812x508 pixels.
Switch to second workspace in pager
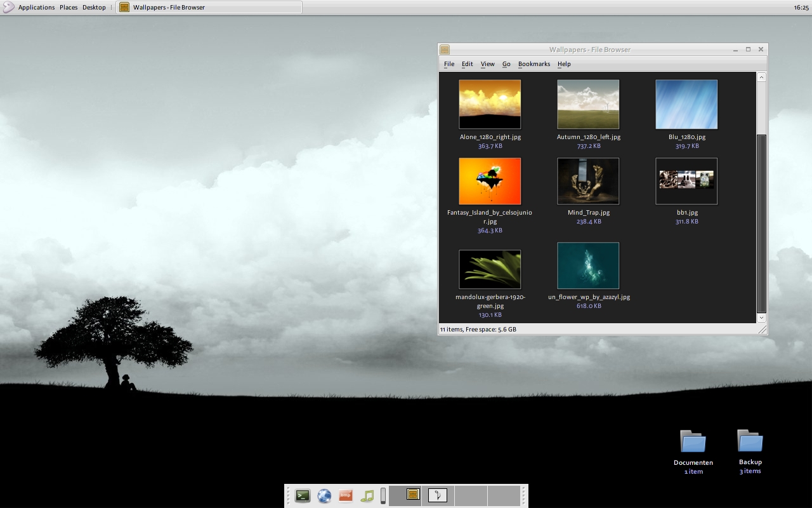pyautogui.click(x=438, y=495)
